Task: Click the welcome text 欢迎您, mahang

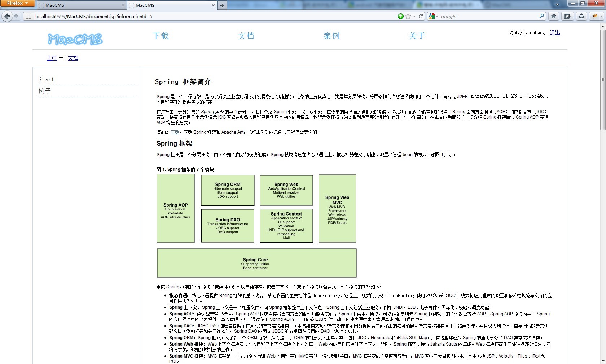Action: tap(527, 33)
